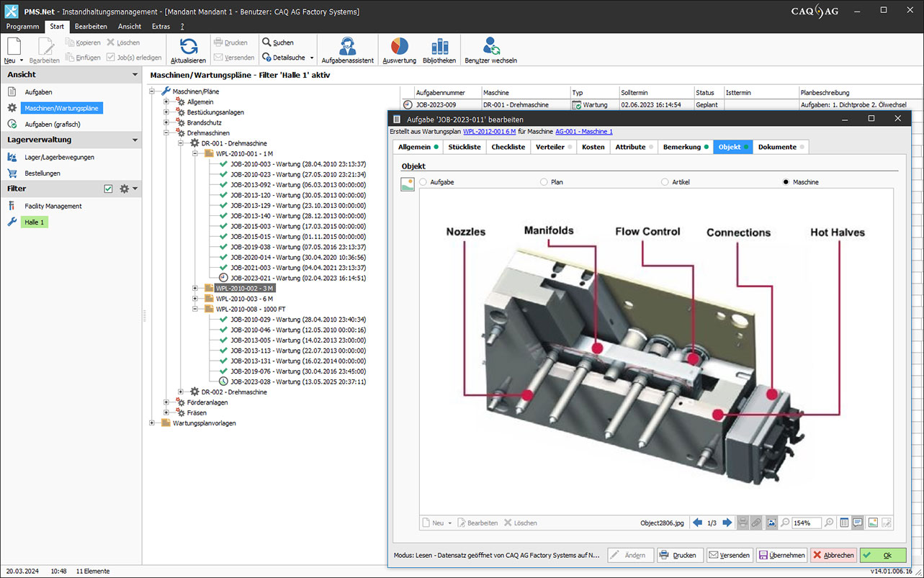Expand WPL-2010-003 - 6 M node
The height and width of the screenshot is (578, 924).
coord(195,298)
